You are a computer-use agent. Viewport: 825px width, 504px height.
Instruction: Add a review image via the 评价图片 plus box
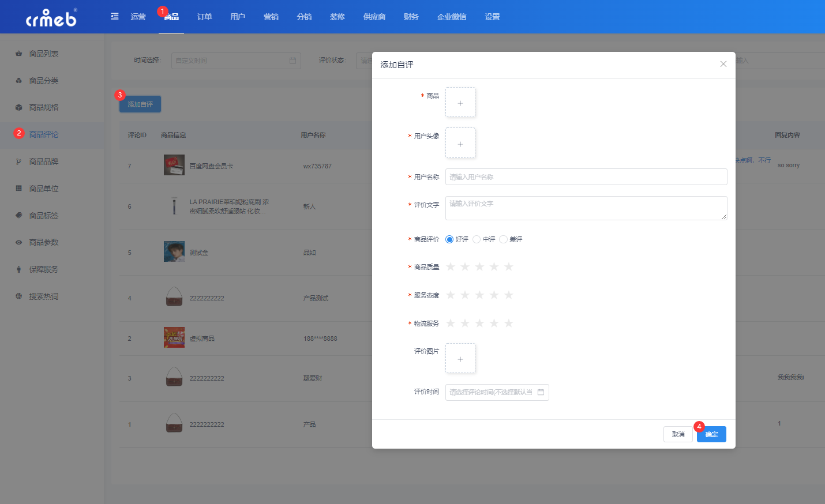click(x=460, y=359)
